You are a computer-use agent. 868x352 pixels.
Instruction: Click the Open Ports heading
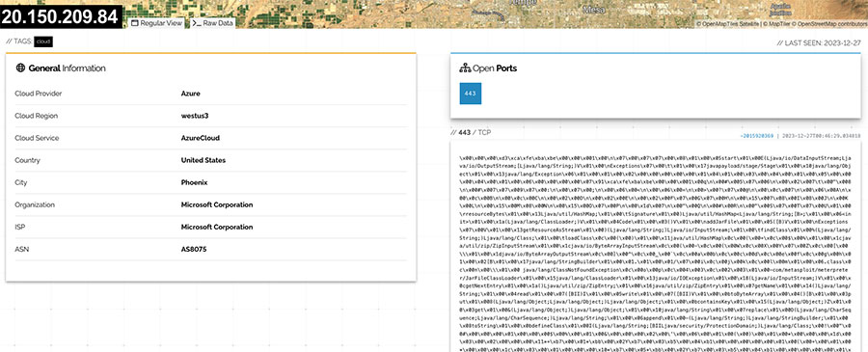click(x=495, y=68)
